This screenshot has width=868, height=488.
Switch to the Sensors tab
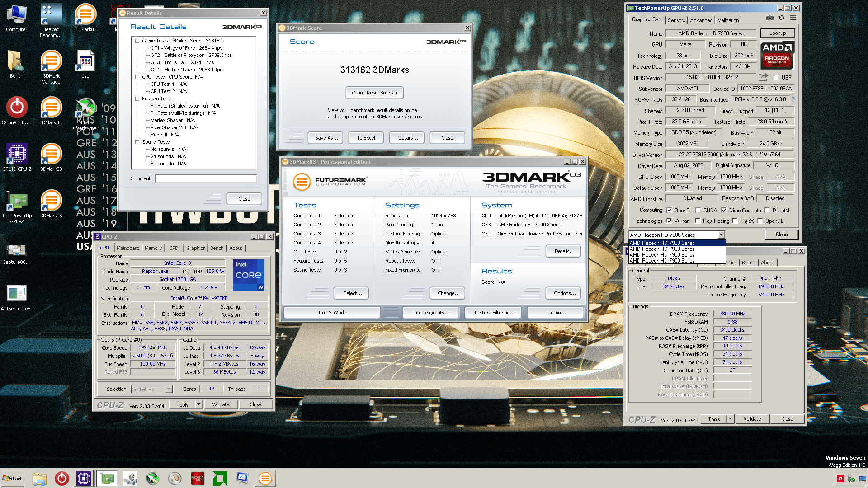(x=676, y=20)
